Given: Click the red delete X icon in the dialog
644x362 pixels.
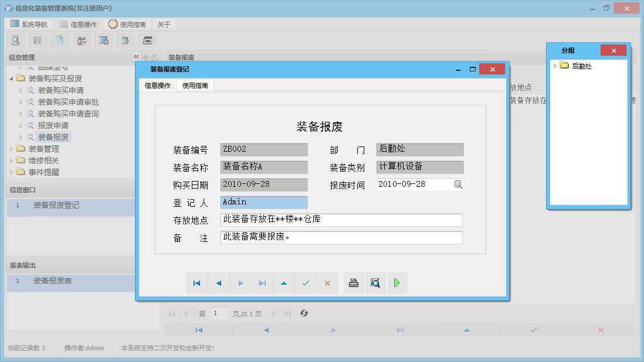Looking at the screenshot, I should pyautogui.click(x=327, y=283).
